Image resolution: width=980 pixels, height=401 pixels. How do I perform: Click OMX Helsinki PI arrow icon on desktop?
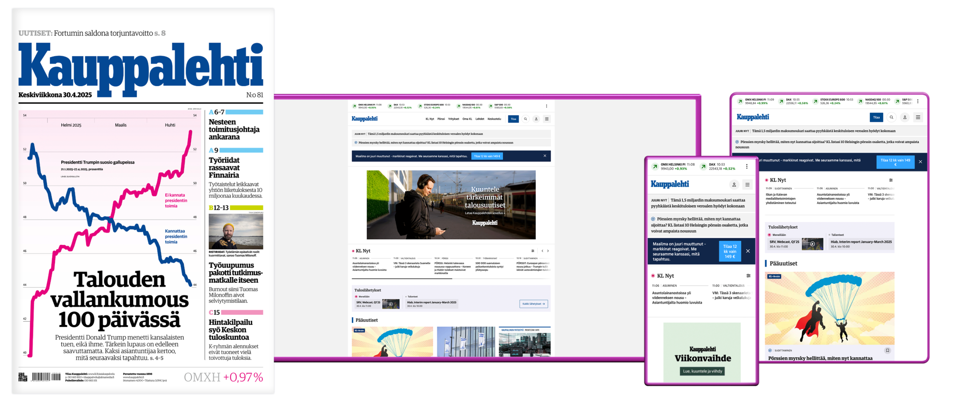[x=355, y=106]
